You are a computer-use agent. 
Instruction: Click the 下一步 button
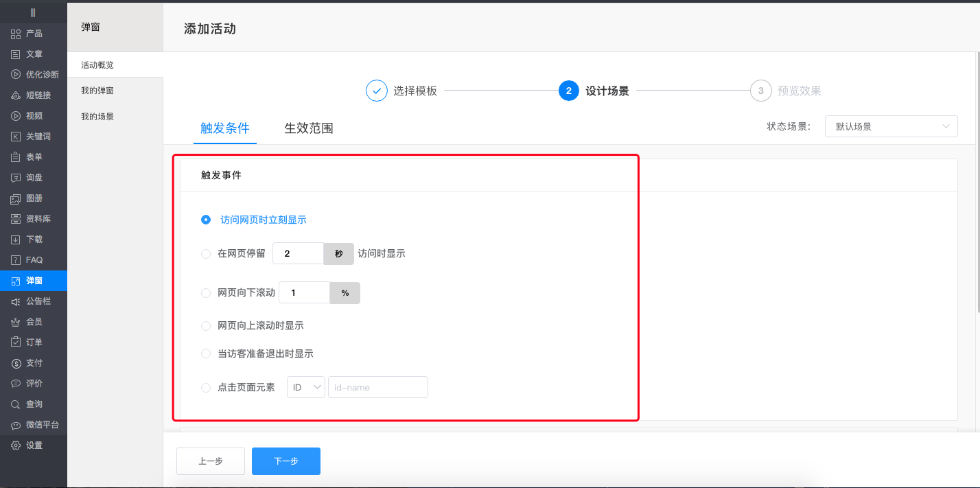coord(285,461)
